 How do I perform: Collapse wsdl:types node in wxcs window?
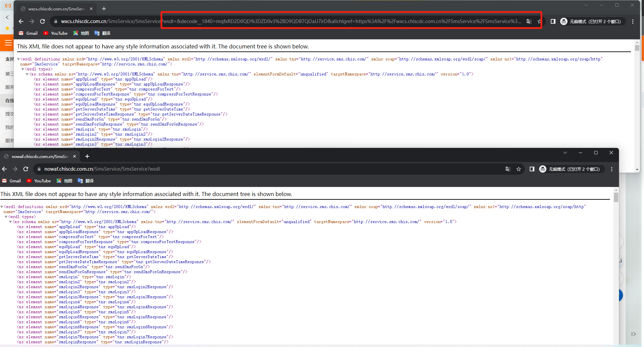[23, 69]
